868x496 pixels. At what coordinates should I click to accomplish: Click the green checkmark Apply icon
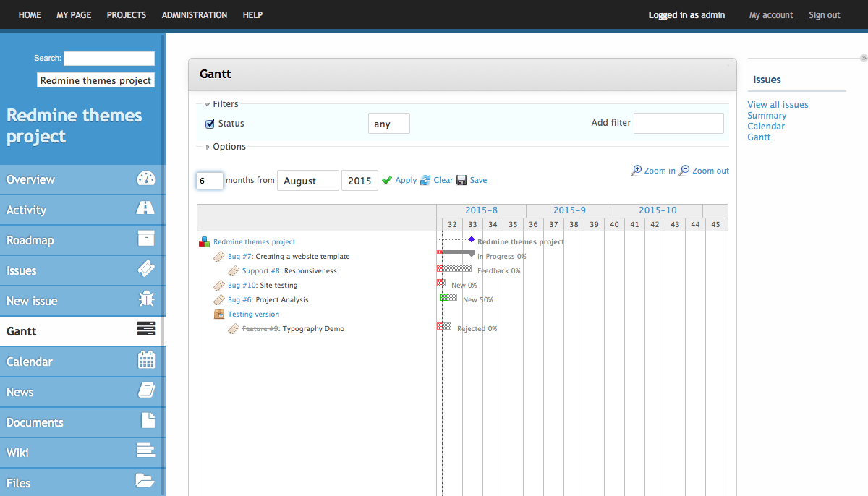pos(387,180)
